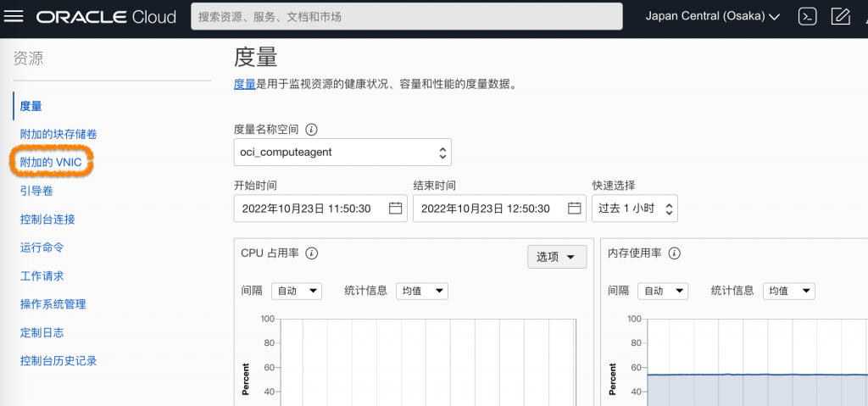Follow the 度量 hyperlink in description
The width and height of the screenshot is (868, 406).
[244, 84]
